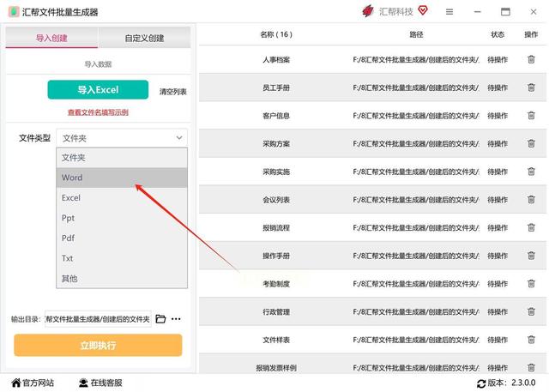
Task: Click the customer service headset icon
Action: point(83,383)
